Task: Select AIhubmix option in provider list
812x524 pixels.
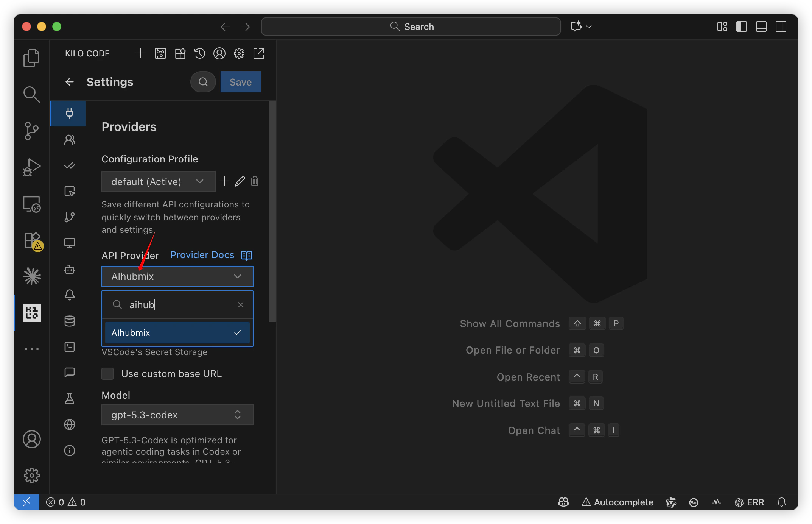Action: (x=177, y=333)
